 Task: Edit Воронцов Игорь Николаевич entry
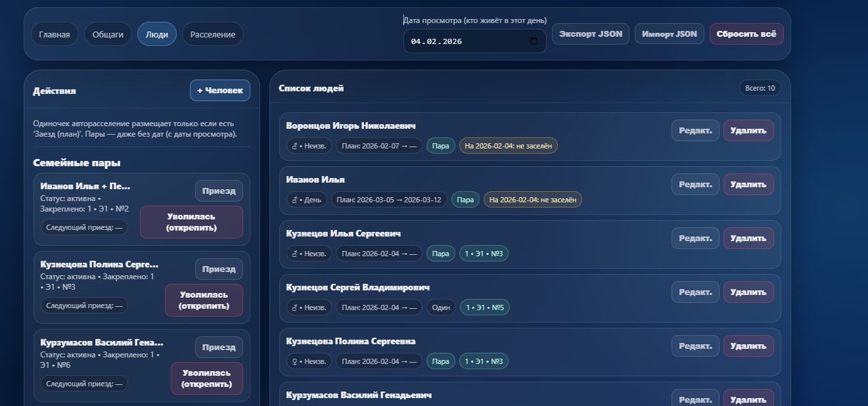(695, 131)
